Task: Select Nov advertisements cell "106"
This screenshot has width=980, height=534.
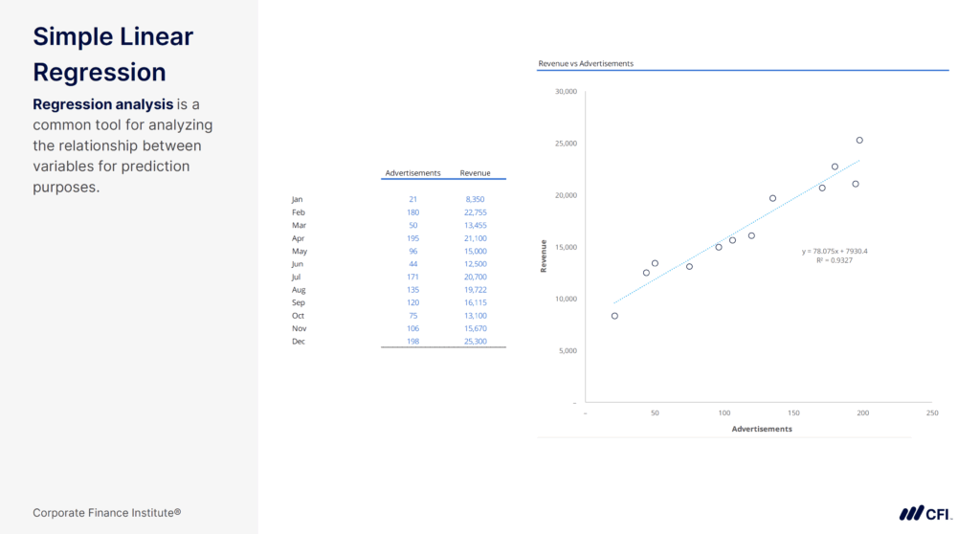Action: (412, 328)
